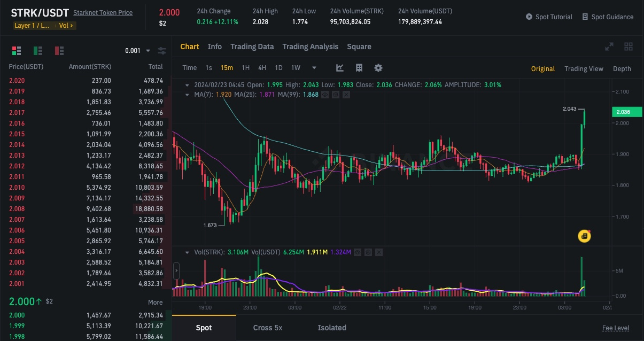The width and height of the screenshot is (644, 341).
Task: Open the 0.001 price precision dropdown
Action: 137,51
